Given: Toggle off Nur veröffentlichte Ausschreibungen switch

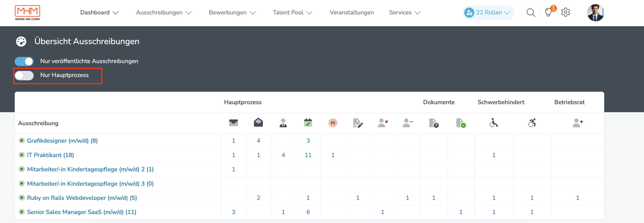Looking at the screenshot, I should (24, 61).
